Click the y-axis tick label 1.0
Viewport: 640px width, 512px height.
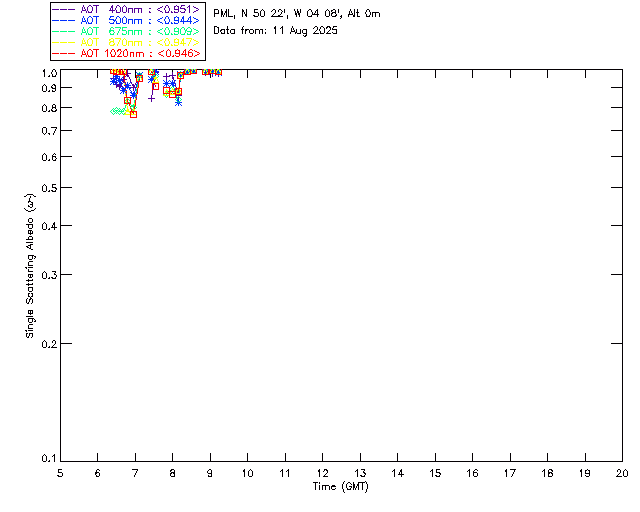[x=49, y=73]
